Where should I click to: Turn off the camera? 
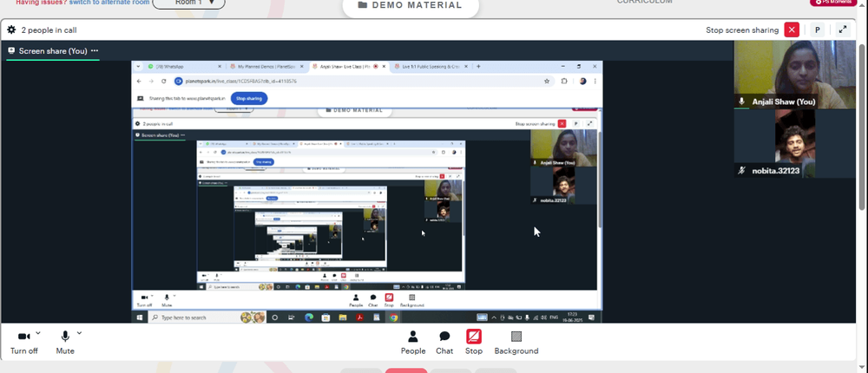(x=23, y=343)
